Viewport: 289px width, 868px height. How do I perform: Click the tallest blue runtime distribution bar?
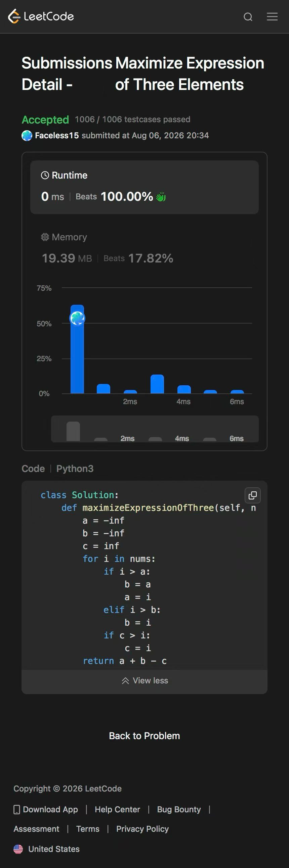click(77, 349)
